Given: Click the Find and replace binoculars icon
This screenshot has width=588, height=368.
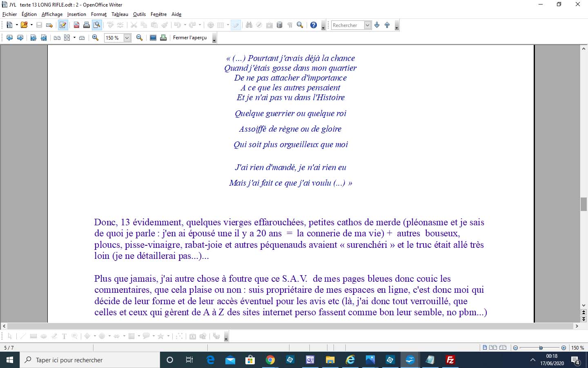Looking at the screenshot, I should coord(249,25).
